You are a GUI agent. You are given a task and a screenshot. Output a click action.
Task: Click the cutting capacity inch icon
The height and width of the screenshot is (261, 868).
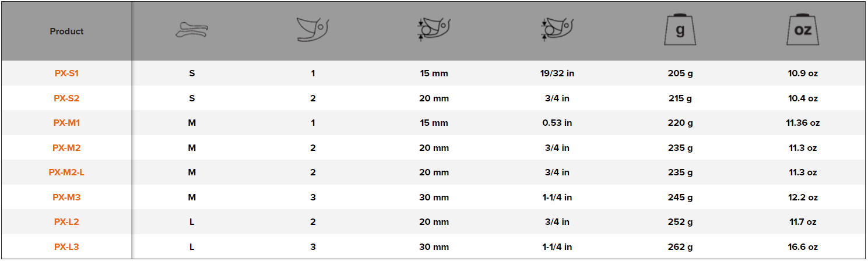click(x=557, y=30)
